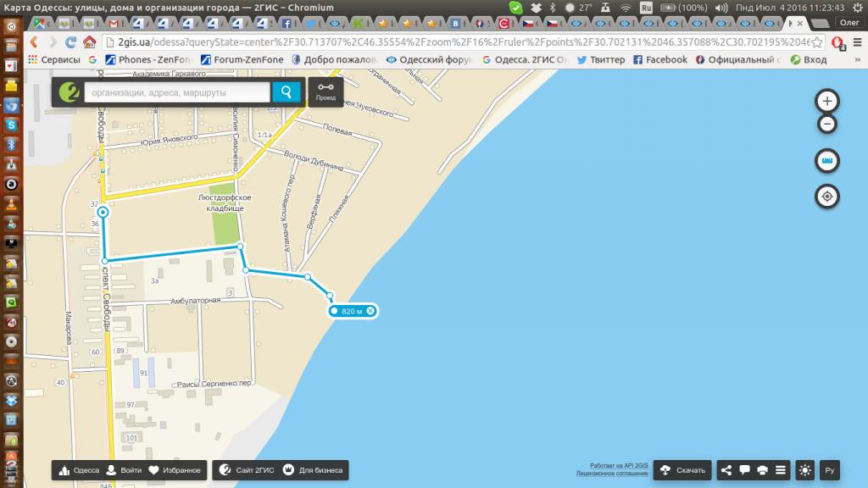868x488 pixels.
Task: Zoom in the map with plus button
Action: point(827,101)
